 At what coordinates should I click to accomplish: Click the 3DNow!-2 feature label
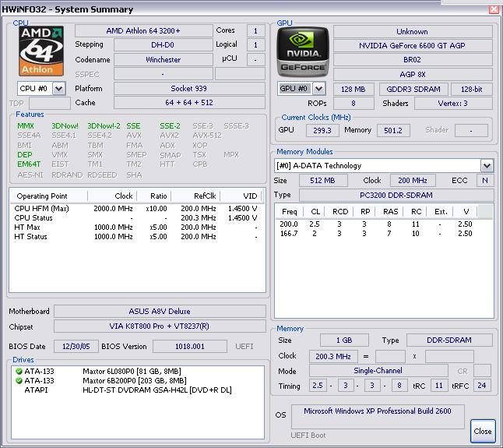point(104,126)
